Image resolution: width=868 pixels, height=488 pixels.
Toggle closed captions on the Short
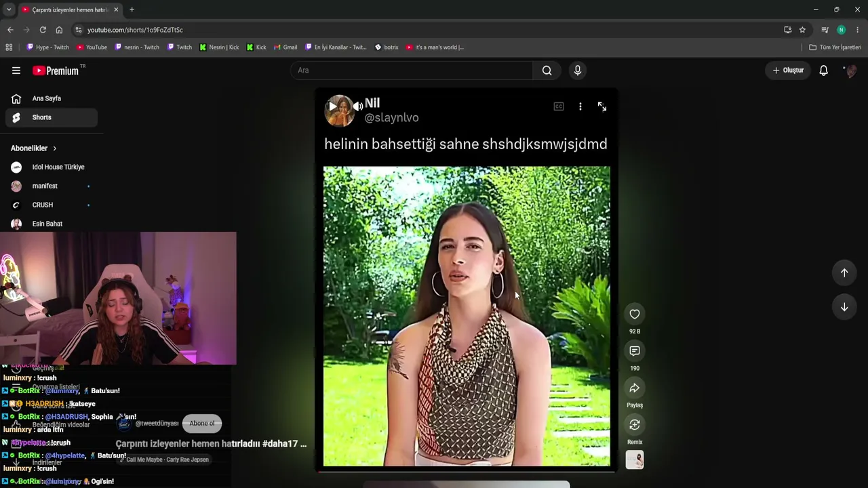coord(559,106)
